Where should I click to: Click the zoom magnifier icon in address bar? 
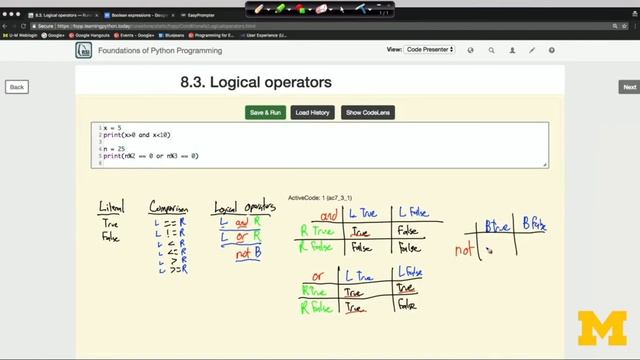click(x=615, y=26)
